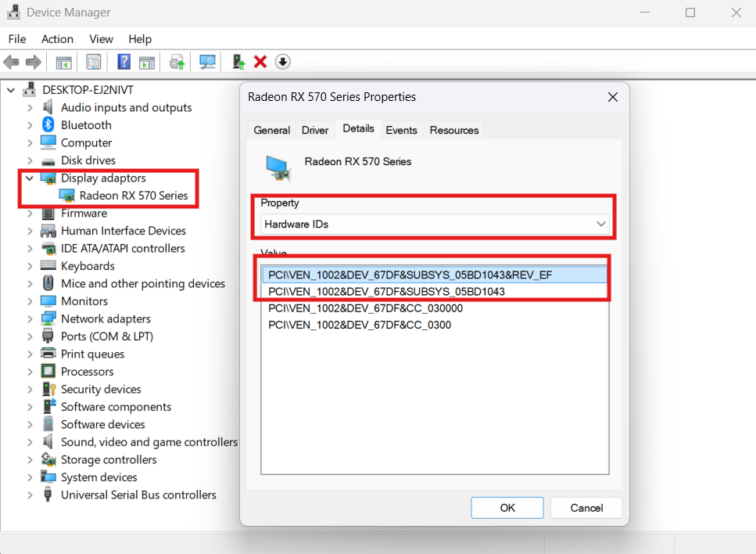Click the Display adaptors category icon
This screenshot has width=756, height=554.
48,178
